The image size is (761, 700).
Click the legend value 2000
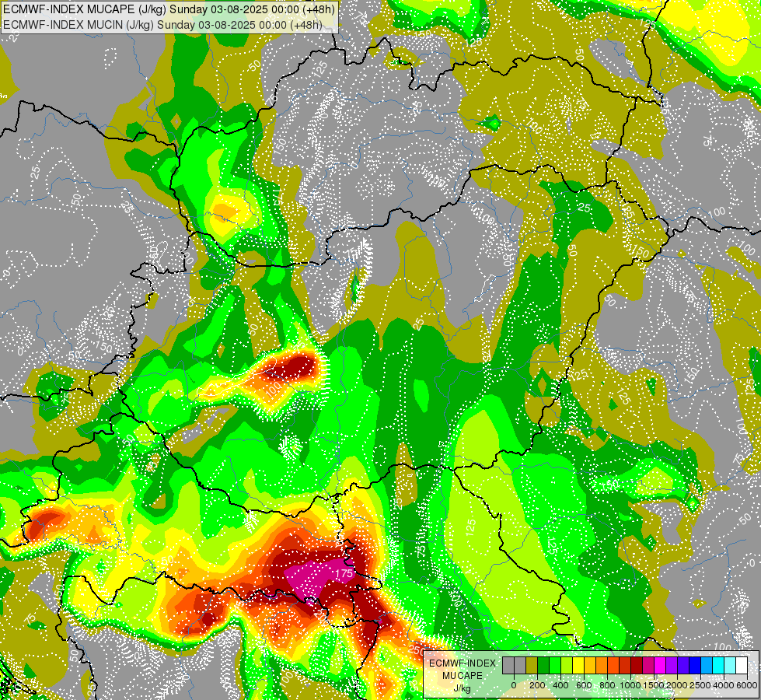coord(677,685)
